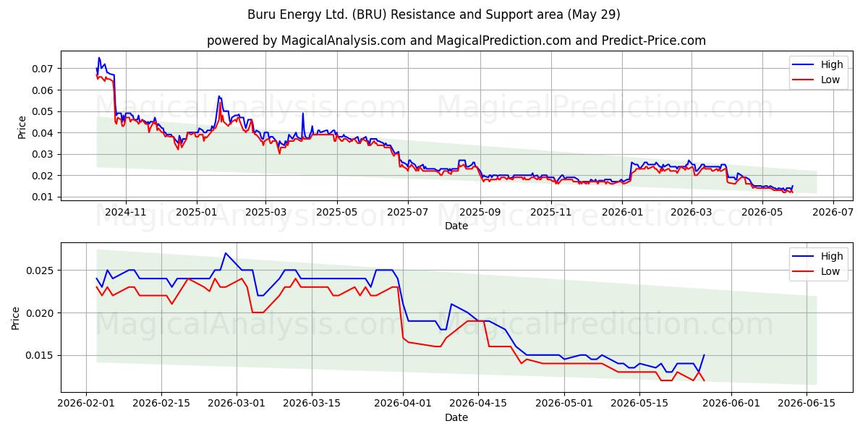868x434 pixels.
Task: Click the '2026-05-01' date label on the bottom axis
Action: (x=564, y=404)
